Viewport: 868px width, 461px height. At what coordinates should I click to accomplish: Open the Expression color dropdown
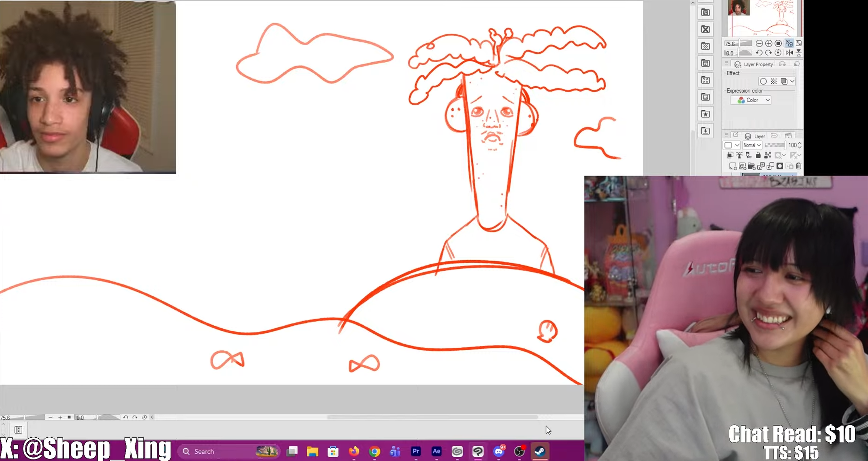click(751, 100)
